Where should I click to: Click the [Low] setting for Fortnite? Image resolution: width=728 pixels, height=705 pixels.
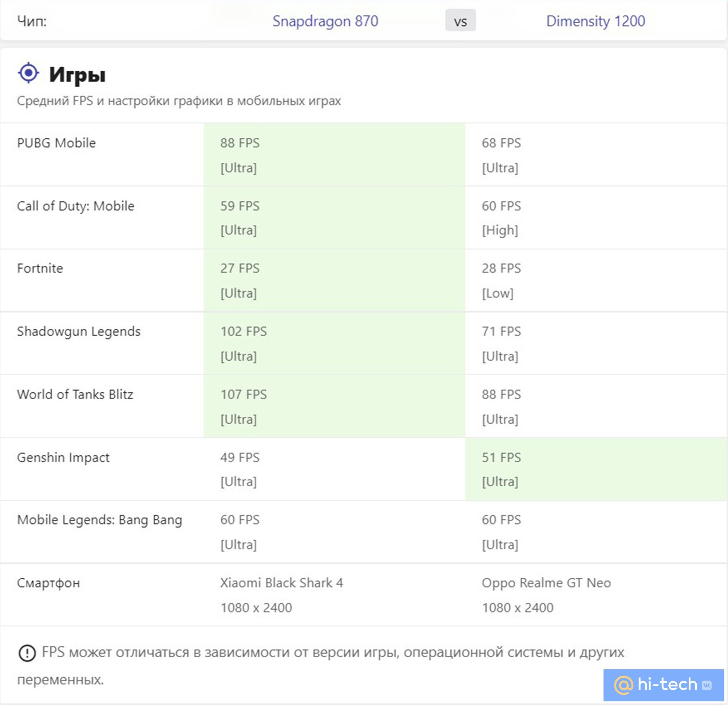(x=498, y=293)
